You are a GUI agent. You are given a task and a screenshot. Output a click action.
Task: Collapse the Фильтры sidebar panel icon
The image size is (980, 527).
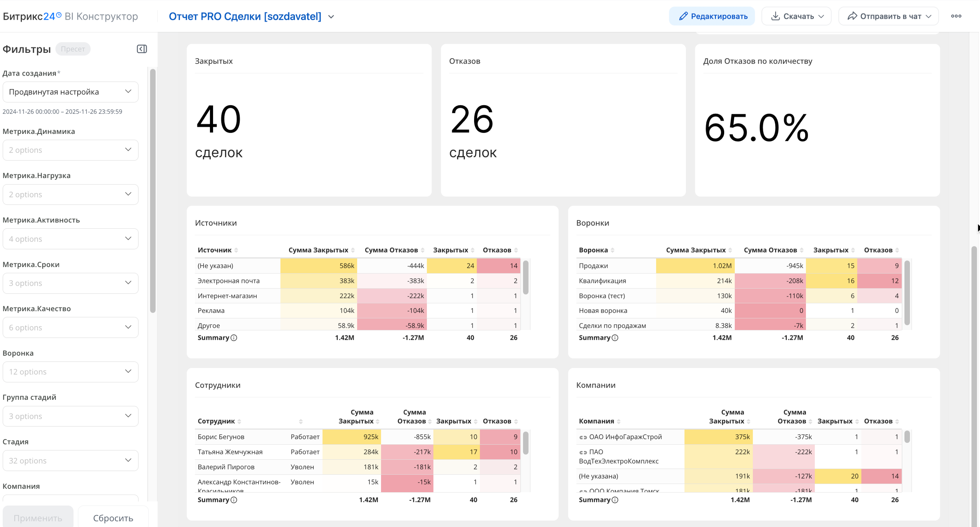click(141, 49)
